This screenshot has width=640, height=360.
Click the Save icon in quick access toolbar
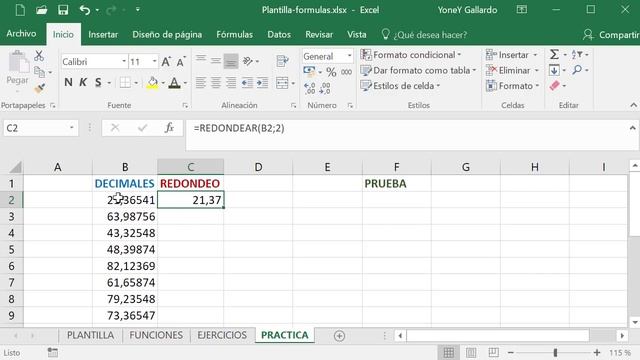(x=63, y=10)
